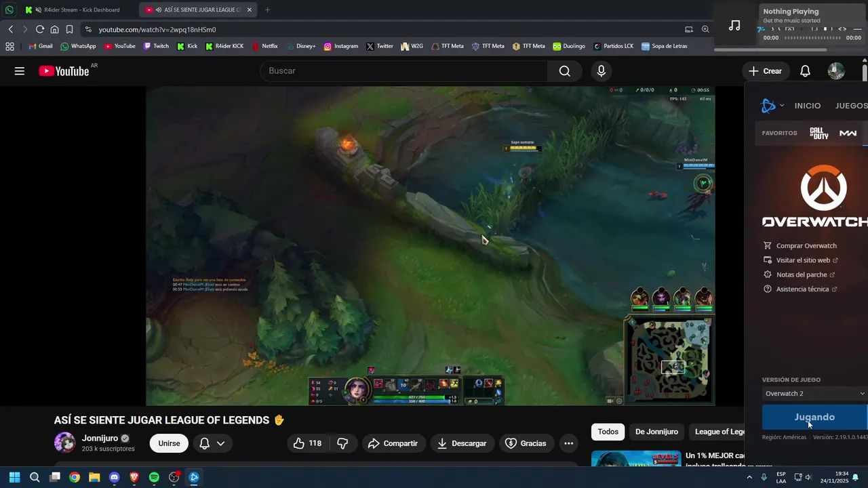Screen dimensions: 868x488
Task: Open the Instagram bookmark
Action: (340, 46)
